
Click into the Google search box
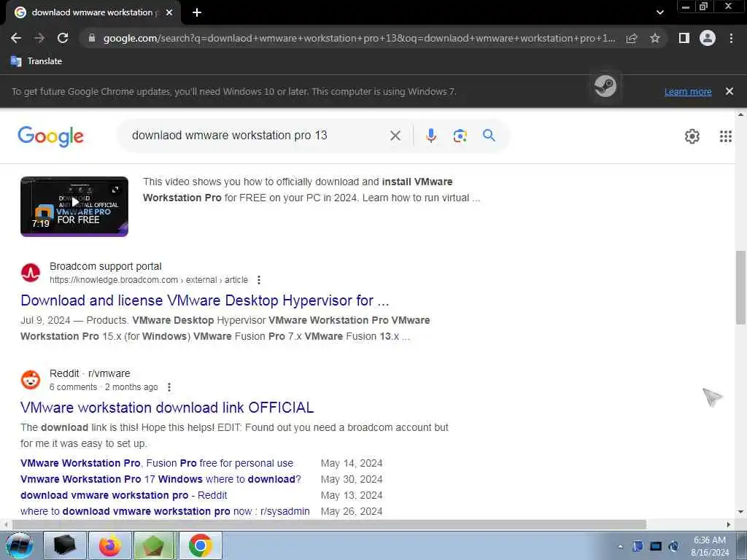[258, 135]
